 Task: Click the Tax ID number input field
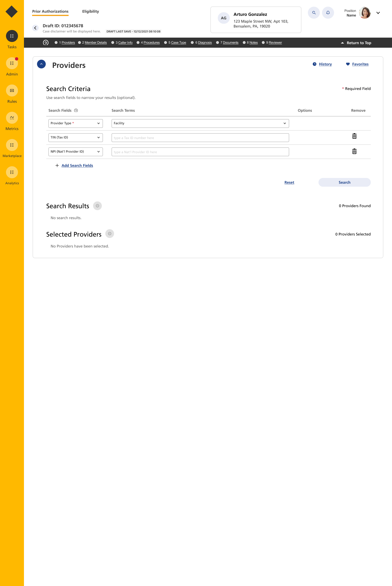(x=200, y=138)
